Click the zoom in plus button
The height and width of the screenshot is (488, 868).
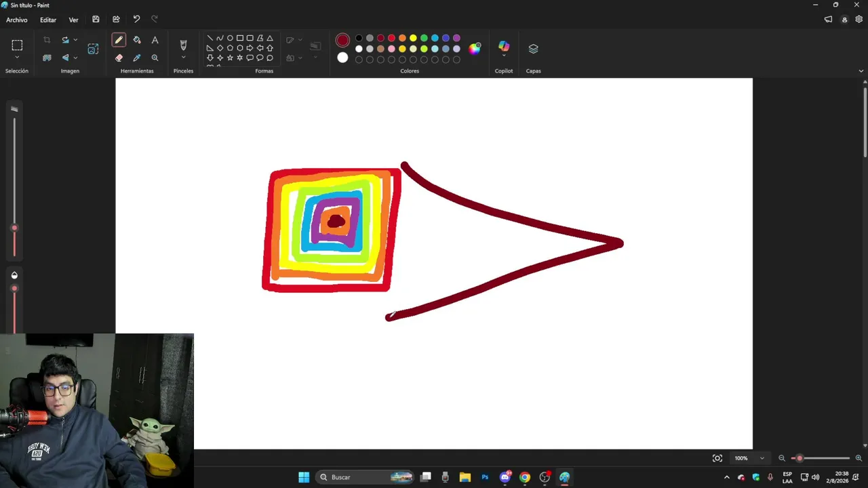click(859, 458)
